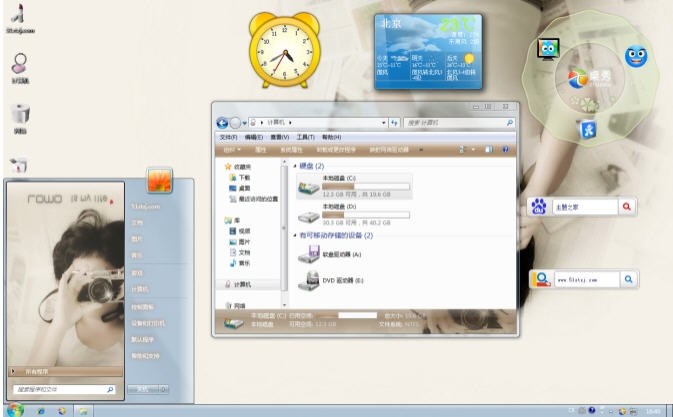The image size is (673, 417).
Task: Click 映射网络驱动器 in the command bar
Action: (x=389, y=150)
